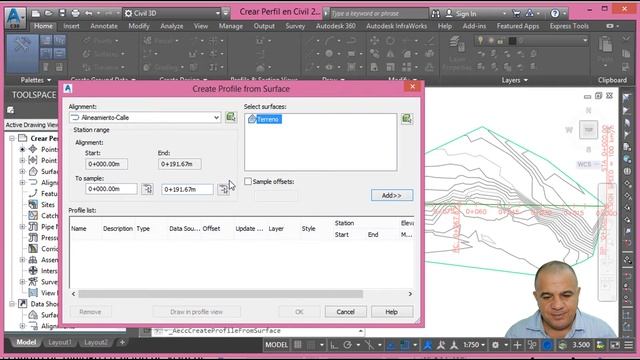Collapse the Crear Pe... drawing tree node
640x360 pixels.
12,138
